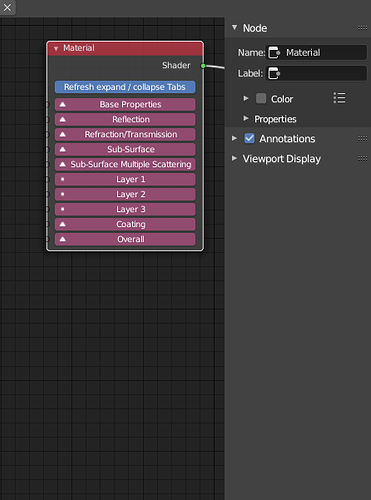Select the Layer 2 tab

tap(125, 194)
